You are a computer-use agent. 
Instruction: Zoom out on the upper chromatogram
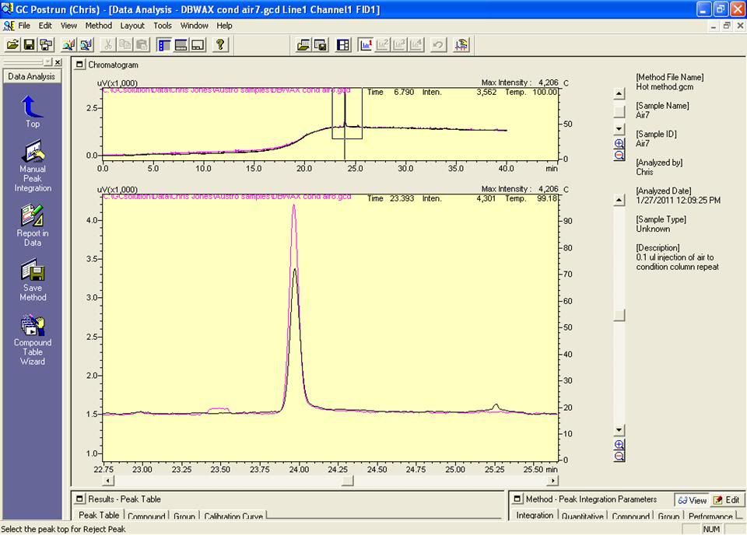coord(619,156)
